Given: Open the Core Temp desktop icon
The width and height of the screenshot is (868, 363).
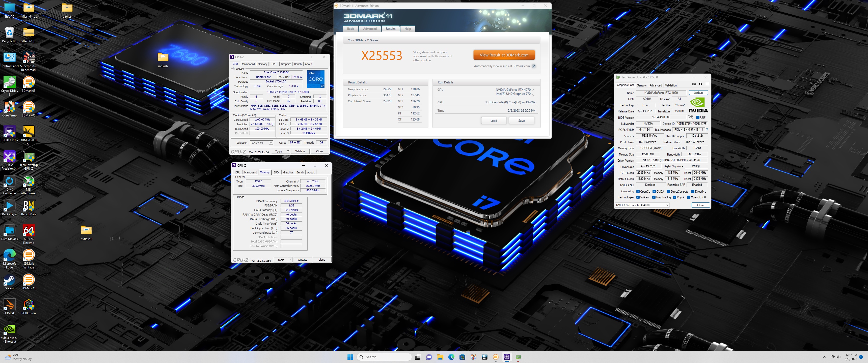Looking at the screenshot, I should (9, 109).
